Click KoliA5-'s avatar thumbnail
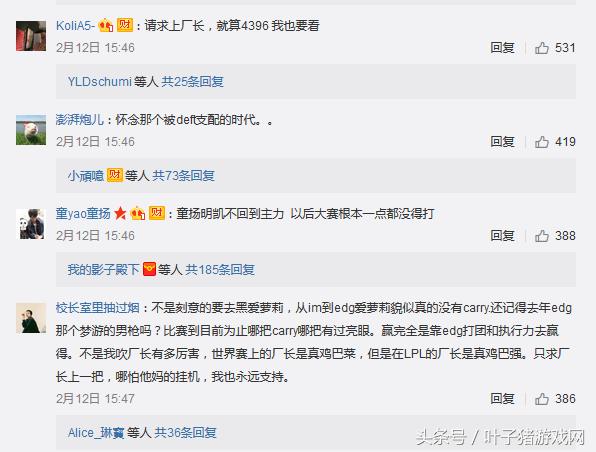596x452 pixels. coord(31,36)
